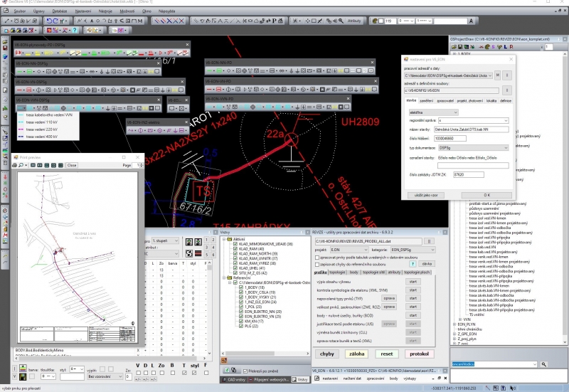Open the '1. stupeň' dropdown
The width and height of the screenshot is (569, 392).
pyautogui.click(x=166, y=240)
